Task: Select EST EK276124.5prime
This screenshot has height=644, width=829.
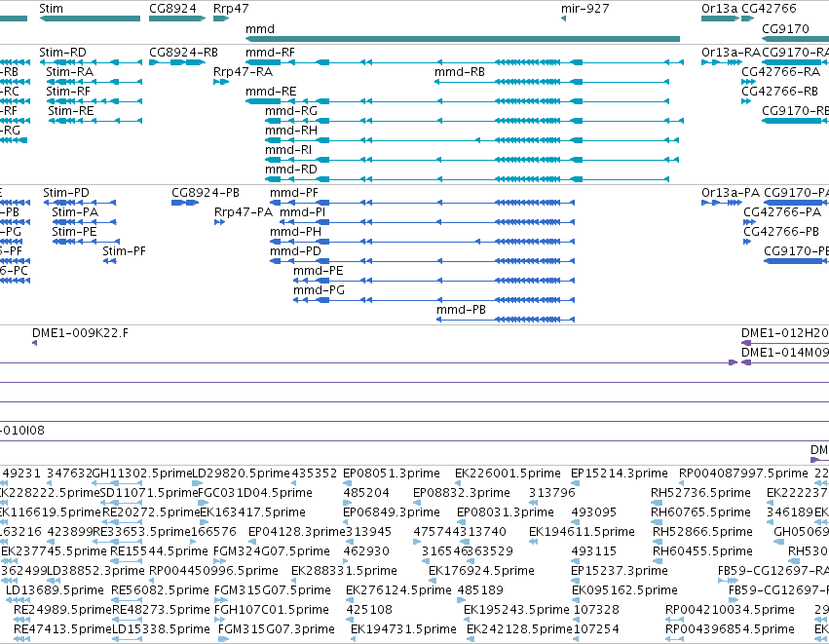Action: [x=350, y=600]
